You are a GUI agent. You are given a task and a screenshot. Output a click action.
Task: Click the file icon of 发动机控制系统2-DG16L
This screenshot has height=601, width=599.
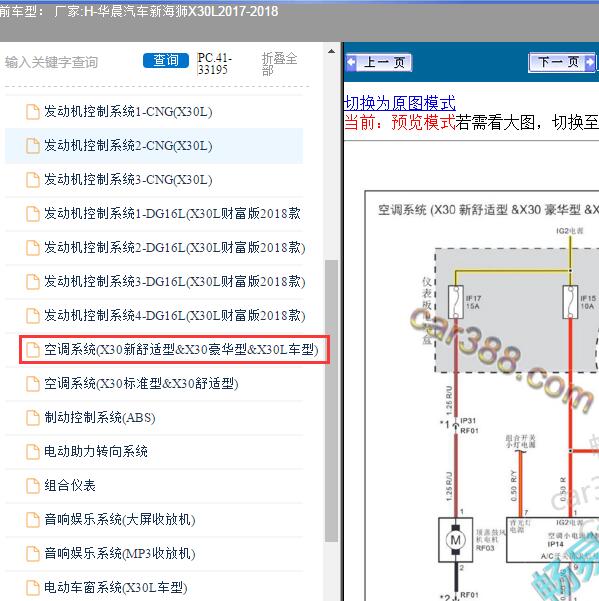point(33,248)
